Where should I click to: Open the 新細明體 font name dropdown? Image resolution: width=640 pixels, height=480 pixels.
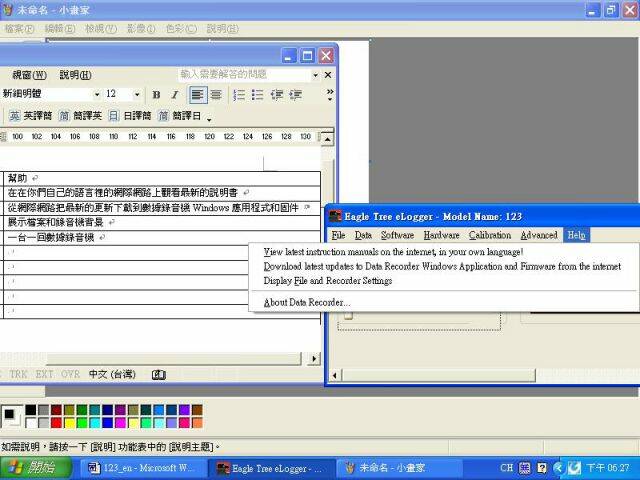coord(97,94)
